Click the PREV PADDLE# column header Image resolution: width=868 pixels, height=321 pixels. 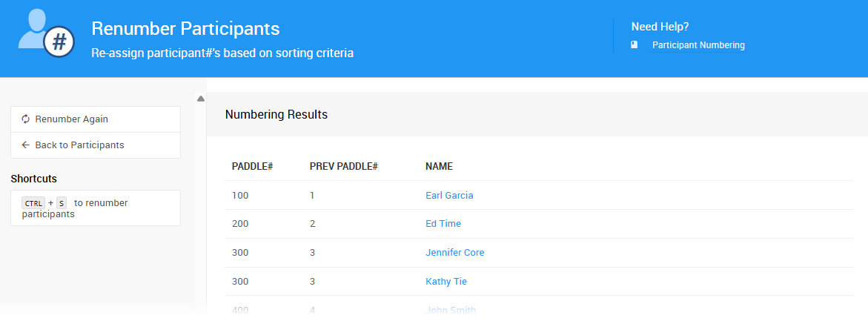tap(344, 167)
